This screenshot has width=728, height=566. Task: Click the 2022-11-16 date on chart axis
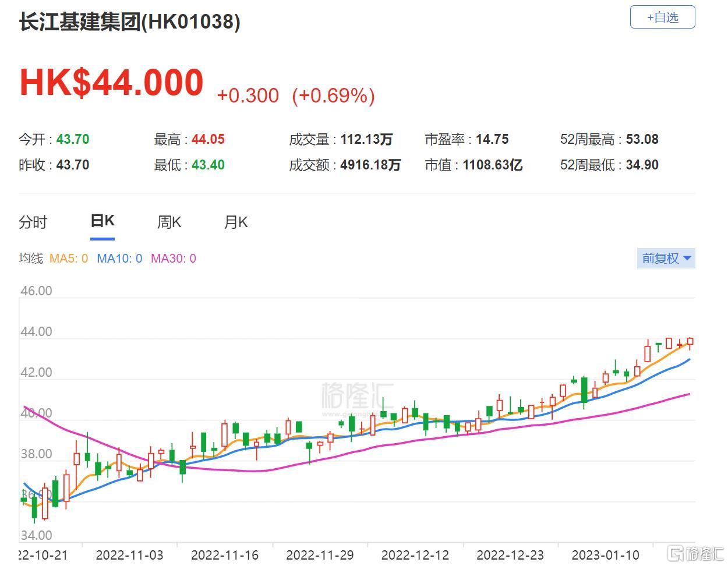point(225,555)
